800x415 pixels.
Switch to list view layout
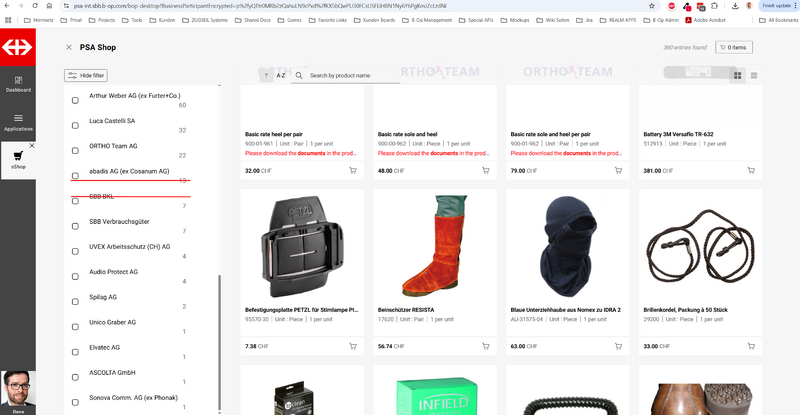(x=754, y=76)
